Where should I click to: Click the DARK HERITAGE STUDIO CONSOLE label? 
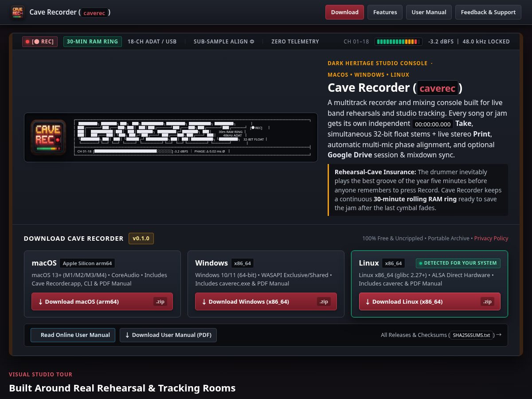pyautogui.click(x=378, y=63)
